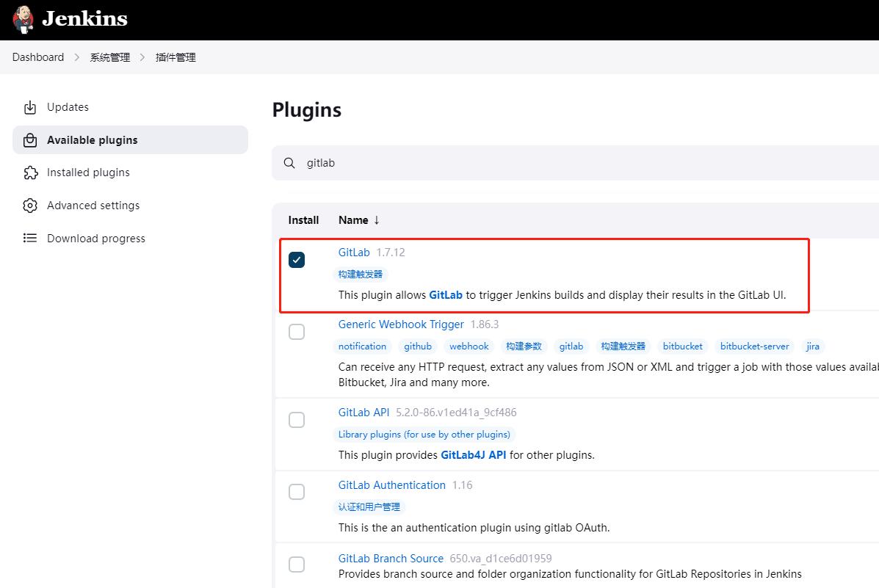879x588 pixels.
Task: Open the GitLab link in plugin description
Action: (x=445, y=294)
